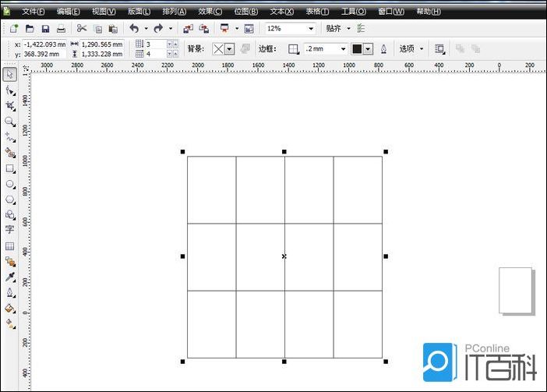
Task: Select the Crop tool
Action: tap(9, 105)
